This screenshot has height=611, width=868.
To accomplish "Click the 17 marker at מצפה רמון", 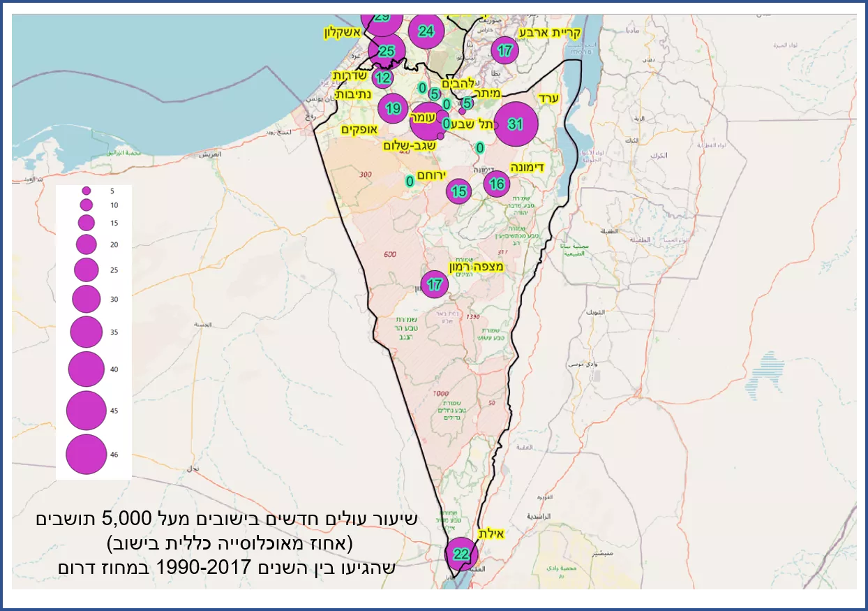I will point(435,285).
